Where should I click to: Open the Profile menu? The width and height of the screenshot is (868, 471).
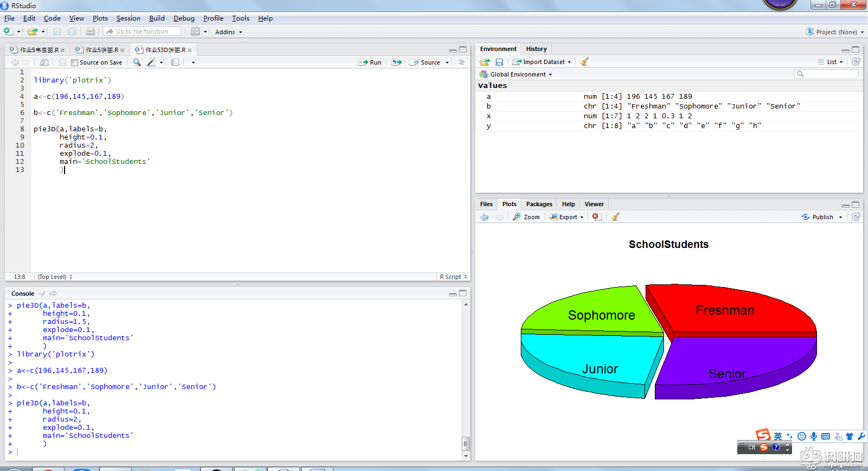click(x=213, y=18)
